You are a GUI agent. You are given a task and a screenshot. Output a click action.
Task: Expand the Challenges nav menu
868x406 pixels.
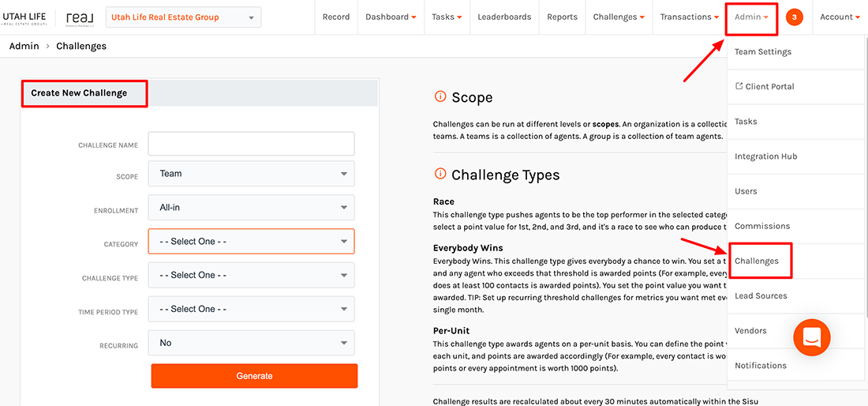[619, 17]
